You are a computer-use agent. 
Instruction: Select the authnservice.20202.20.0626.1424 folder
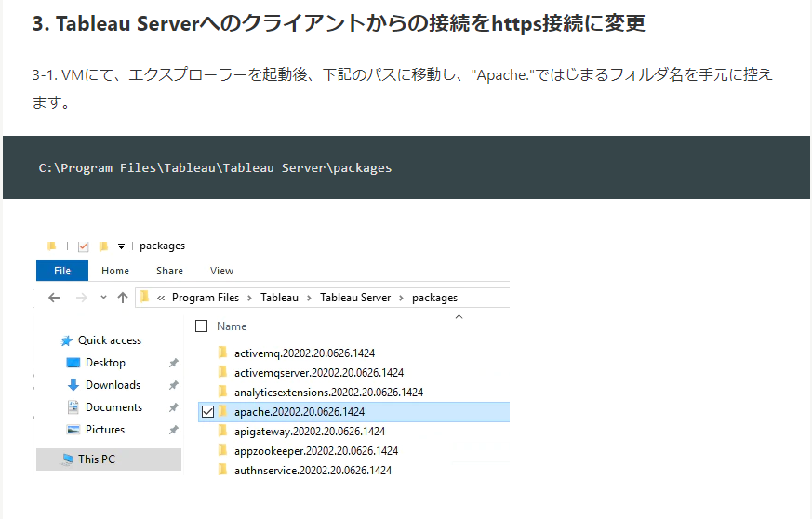pyautogui.click(x=313, y=471)
